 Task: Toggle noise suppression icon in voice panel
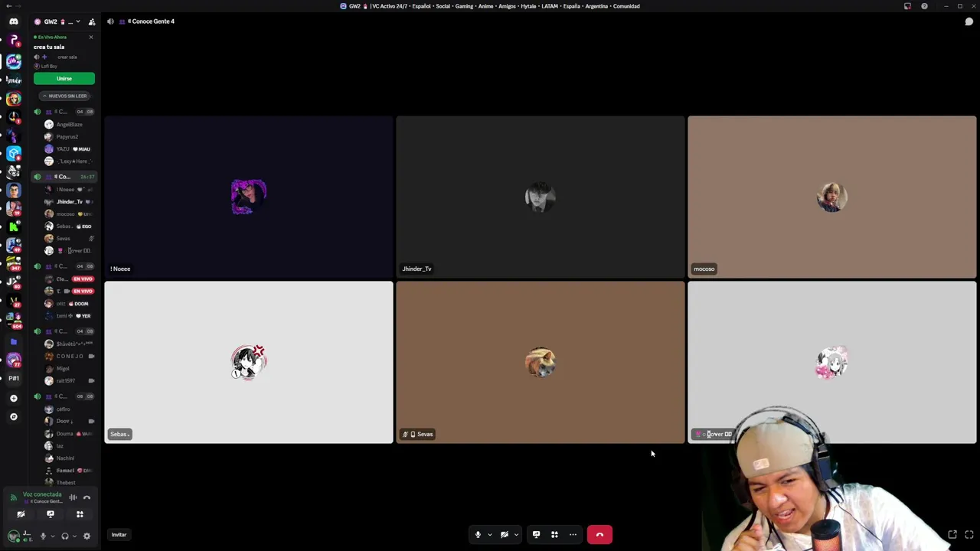click(x=73, y=497)
